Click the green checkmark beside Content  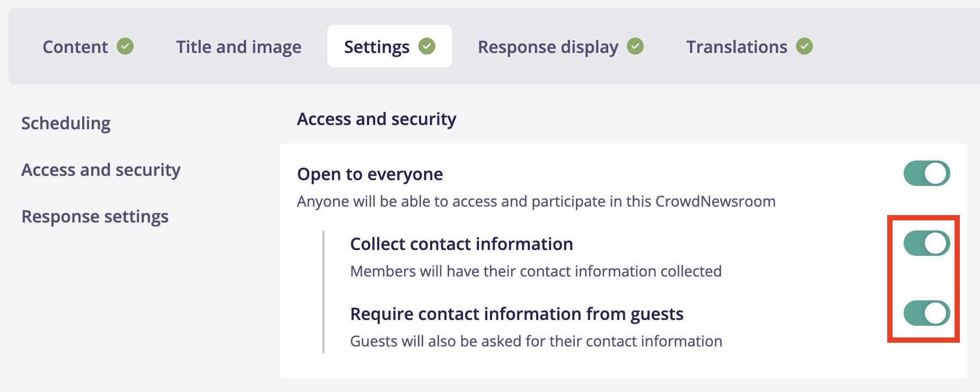[x=125, y=46]
